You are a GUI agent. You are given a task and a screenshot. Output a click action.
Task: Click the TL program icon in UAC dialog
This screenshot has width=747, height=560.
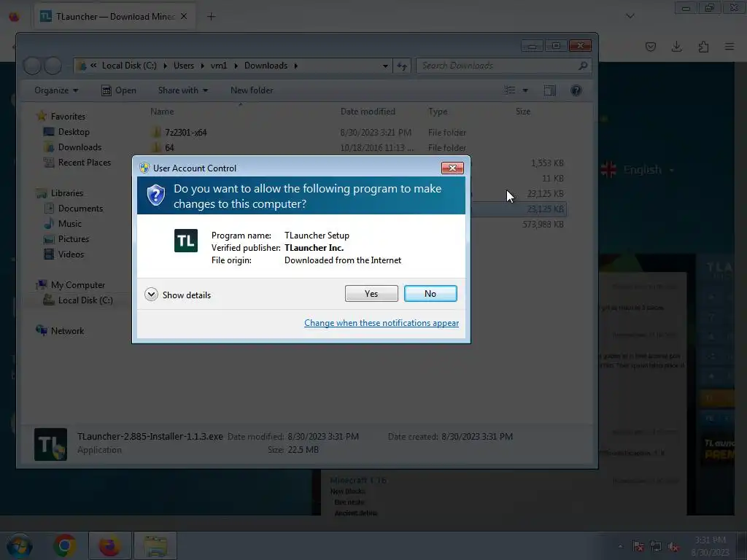click(x=186, y=241)
